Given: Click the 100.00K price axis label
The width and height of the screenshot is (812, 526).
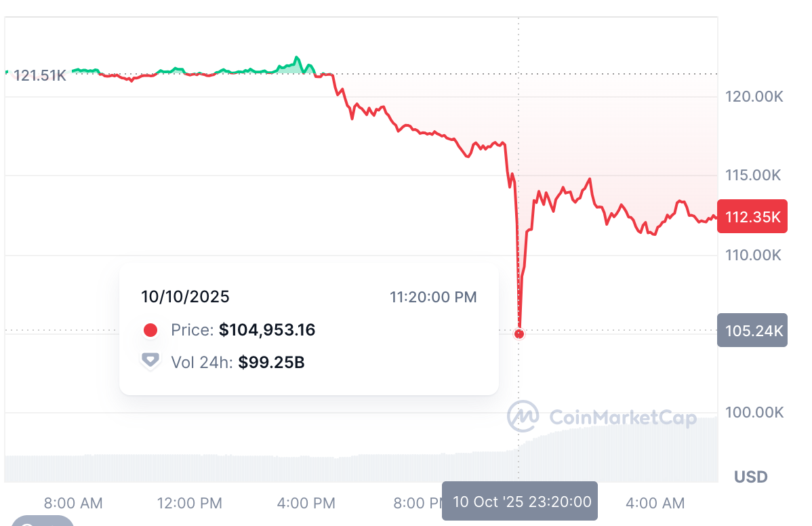Looking at the screenshot, I should click(x=754, y=412).
